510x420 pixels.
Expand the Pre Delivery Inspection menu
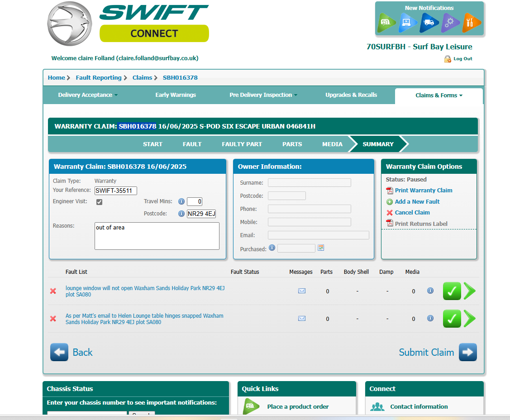263,95
